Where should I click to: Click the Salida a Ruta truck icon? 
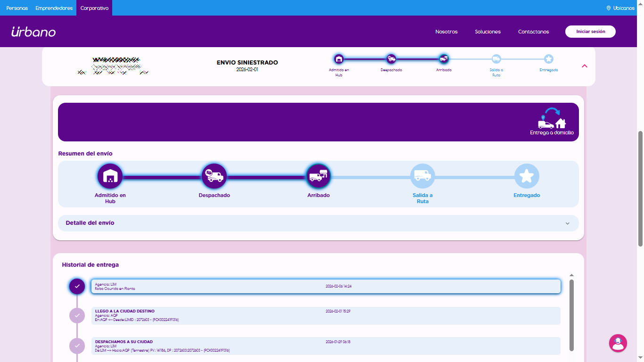tap(422, 176)
